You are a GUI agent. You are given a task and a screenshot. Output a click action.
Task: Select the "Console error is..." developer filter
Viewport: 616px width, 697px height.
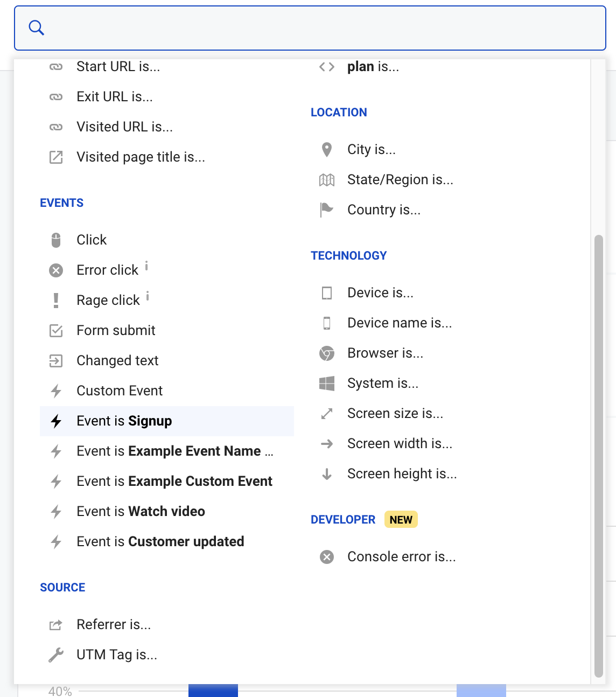402,556
